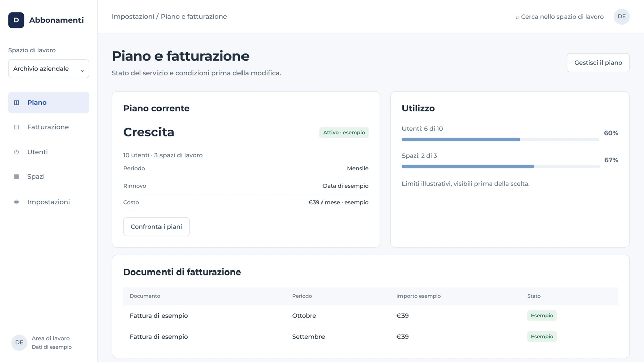The image size is (644, 362).
Task: Open Impostazioni in the sidebar
Action: tap(48, 202)
